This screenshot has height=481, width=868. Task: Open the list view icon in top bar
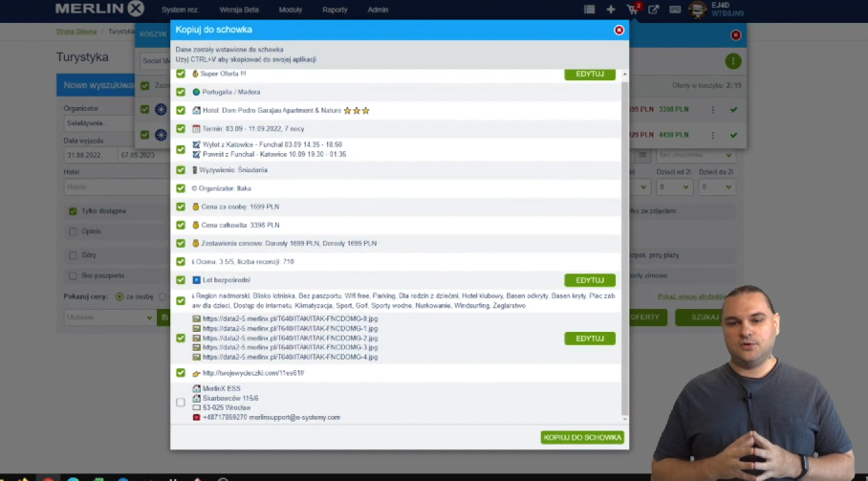[589, 10]
